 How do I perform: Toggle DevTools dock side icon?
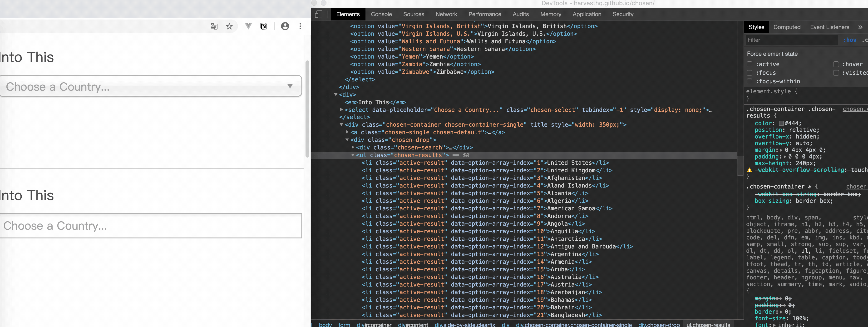click(x=318, y=14)
